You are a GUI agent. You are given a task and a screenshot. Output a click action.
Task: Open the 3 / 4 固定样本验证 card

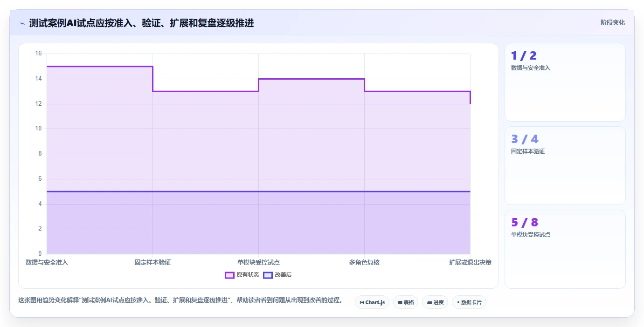565,165
